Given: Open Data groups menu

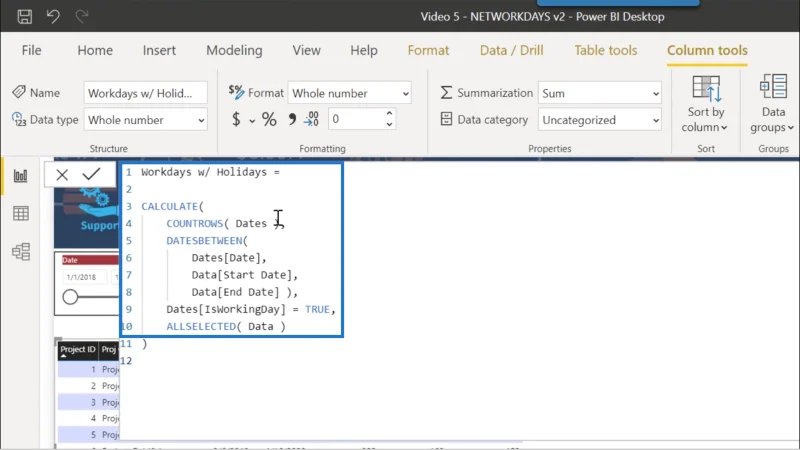Looking at the screenshot, I should point(772,104).
